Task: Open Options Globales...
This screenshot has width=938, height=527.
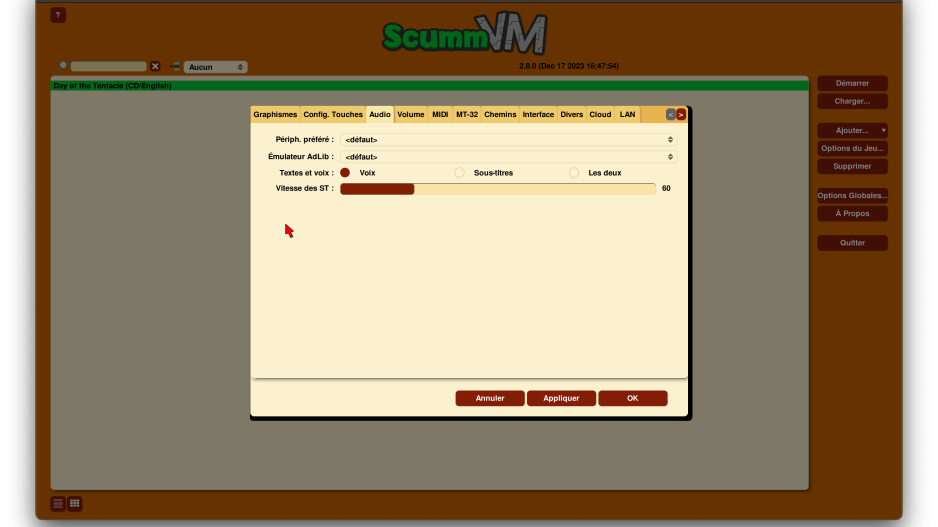Action: click(x=852, y=196)
